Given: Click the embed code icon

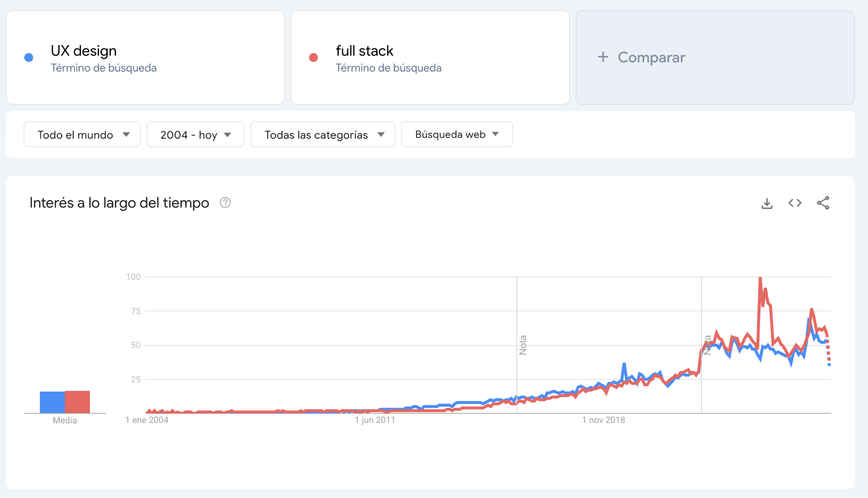Looking at the screenshot, I should pyautogui.click(x=795, y=203).
